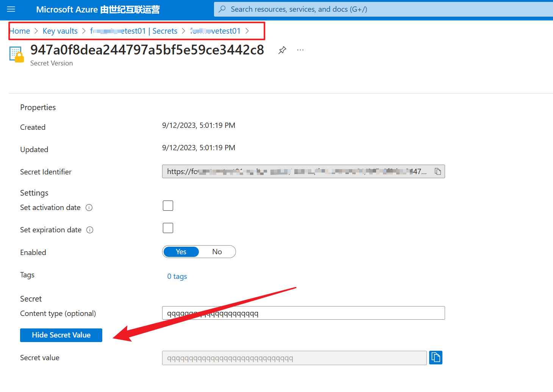Copy the secret value to clipboard

coord(436,358)
